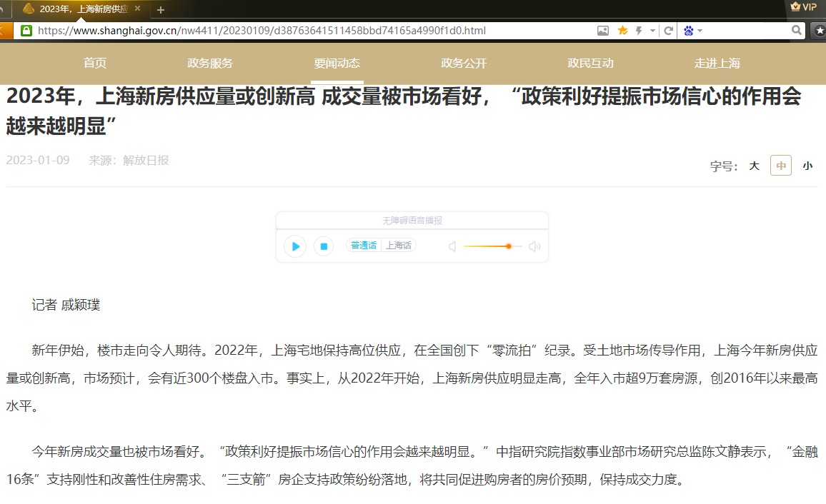The image size is (826, 504).
Task: Play the accessibility audio broadcast
Action: [295, 246]
